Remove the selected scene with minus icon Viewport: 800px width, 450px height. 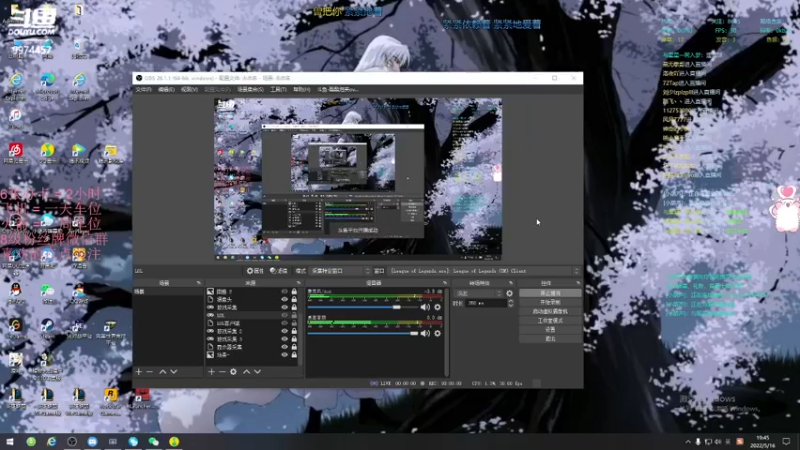tap(149, 372)
